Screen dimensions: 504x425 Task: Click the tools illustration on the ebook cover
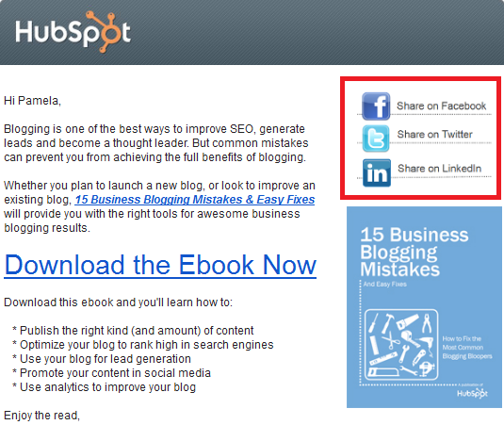(401, 345)
